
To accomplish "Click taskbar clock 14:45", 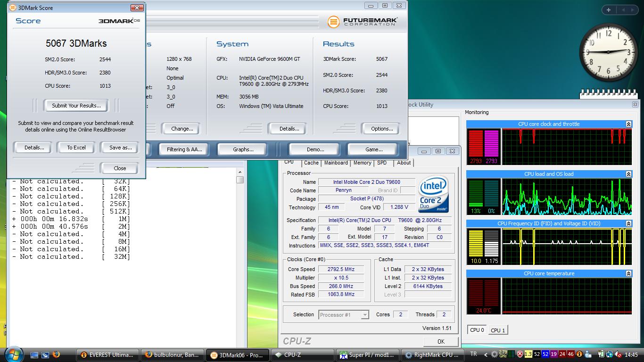I will click(631, 354).
